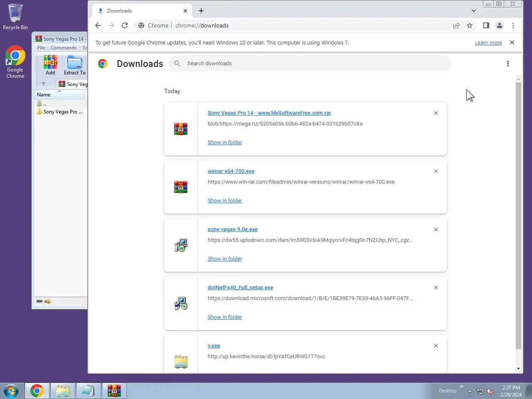Remove sony-vegas-9.0e.exe from list
532x399 pixels.
pyautogui.click(x=436, y=229)
